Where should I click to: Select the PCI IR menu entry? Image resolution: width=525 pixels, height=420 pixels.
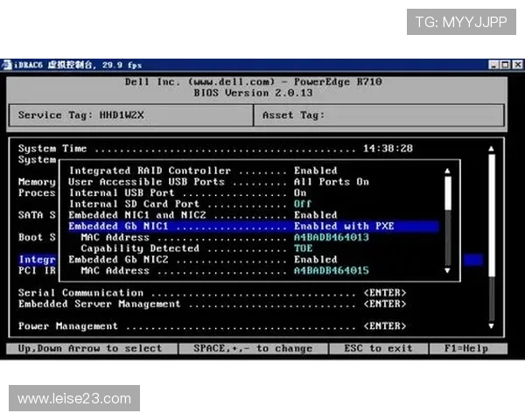point(37,270)
